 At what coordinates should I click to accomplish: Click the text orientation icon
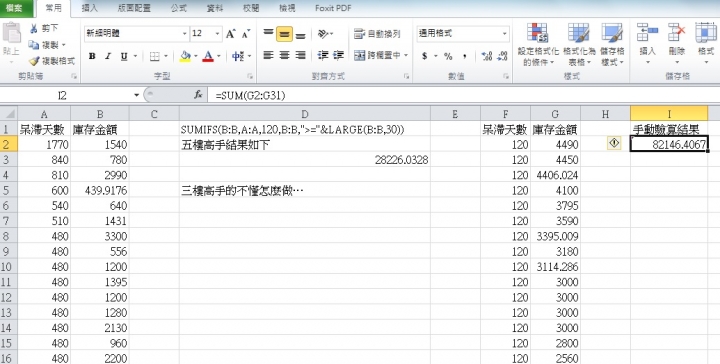click(323, 34)
